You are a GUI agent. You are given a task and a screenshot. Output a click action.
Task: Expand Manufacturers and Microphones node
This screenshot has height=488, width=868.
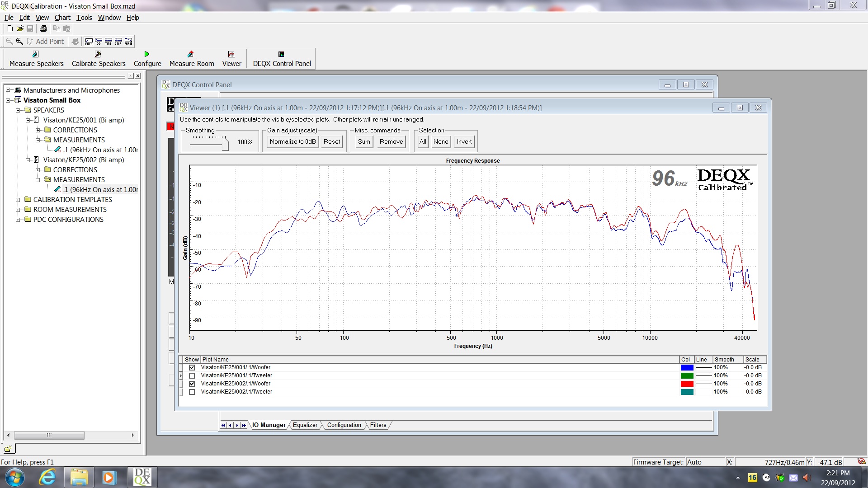8,90
